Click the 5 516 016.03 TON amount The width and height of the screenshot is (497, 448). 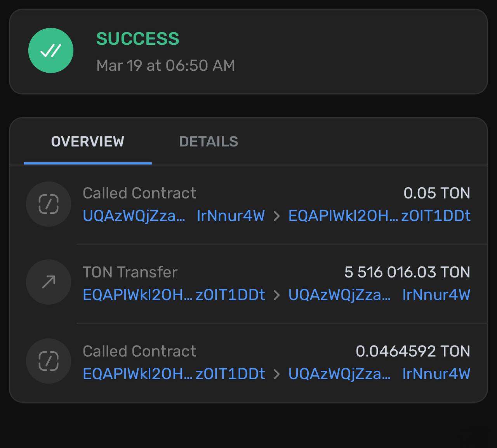click(x=407, y=272)
